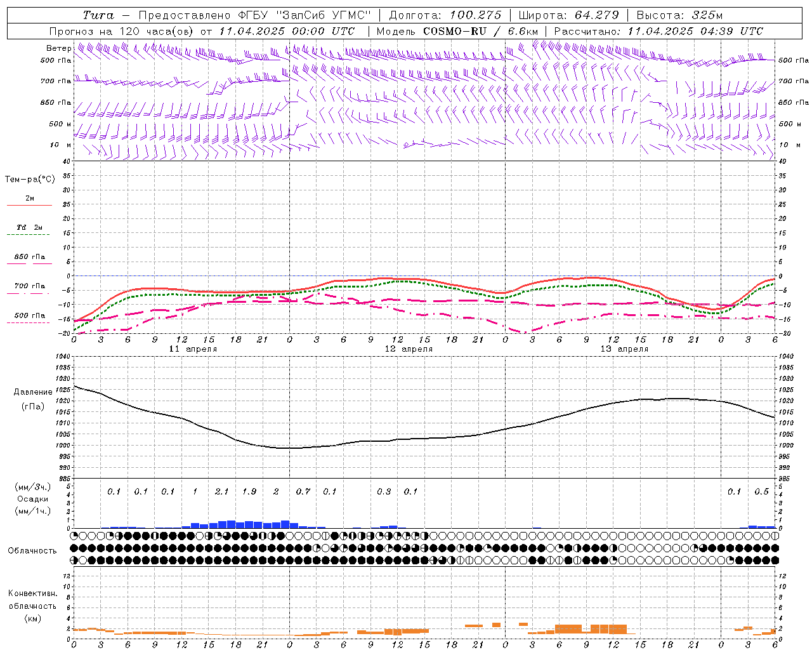Image resolution: width=812 pixels, height=650 pixels.
Task: Select the "(мм/1ч.)" precipitation unit label
Action: (x=33, y=511)
